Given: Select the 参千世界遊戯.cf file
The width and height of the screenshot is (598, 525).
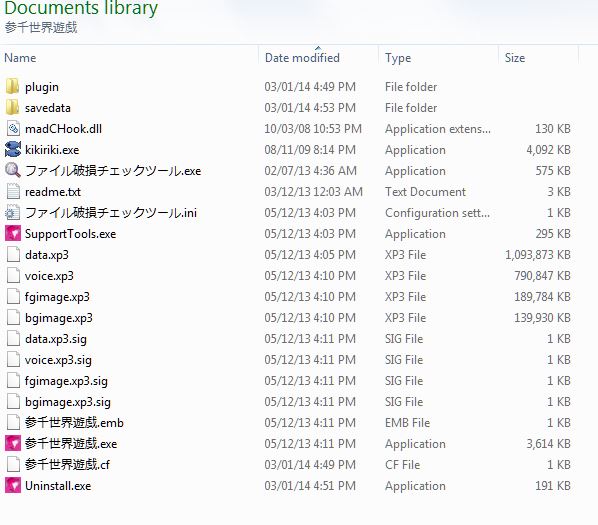Looking at the screenshot, I should [x=67, y=465].
